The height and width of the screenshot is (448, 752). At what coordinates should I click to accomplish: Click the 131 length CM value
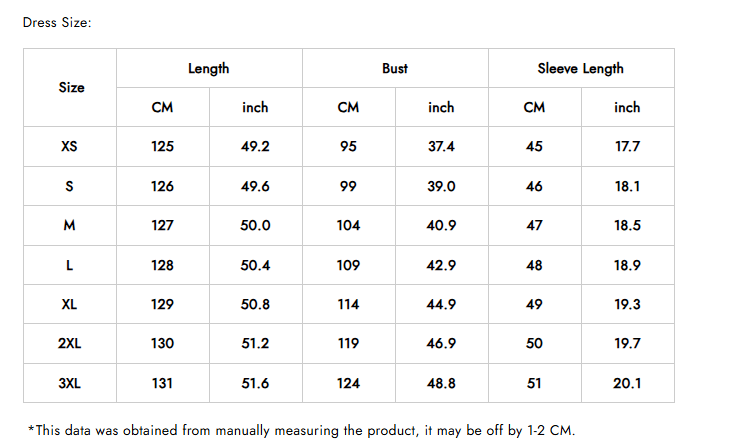point(162,383)
